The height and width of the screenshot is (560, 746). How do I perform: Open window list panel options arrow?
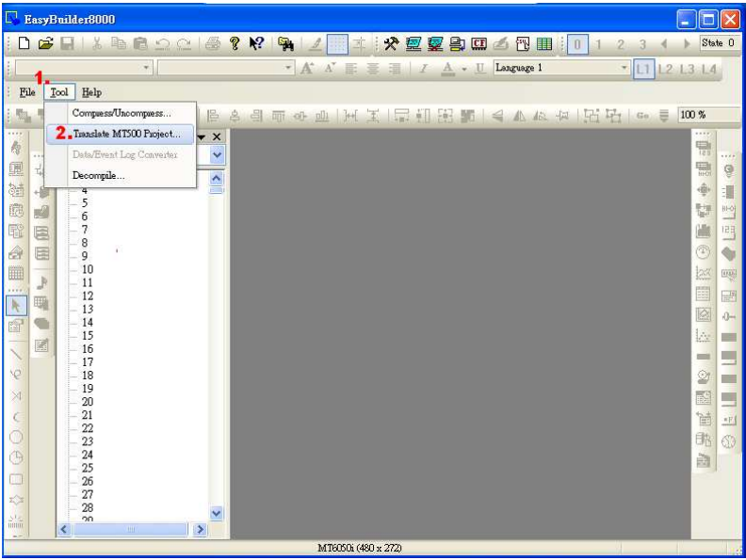(x=202, y=137)
